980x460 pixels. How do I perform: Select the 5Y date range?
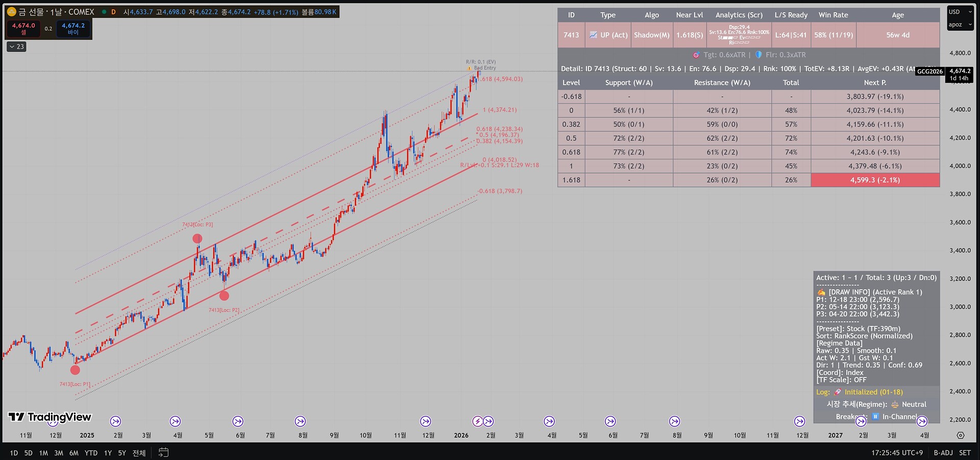coord(122,453)
